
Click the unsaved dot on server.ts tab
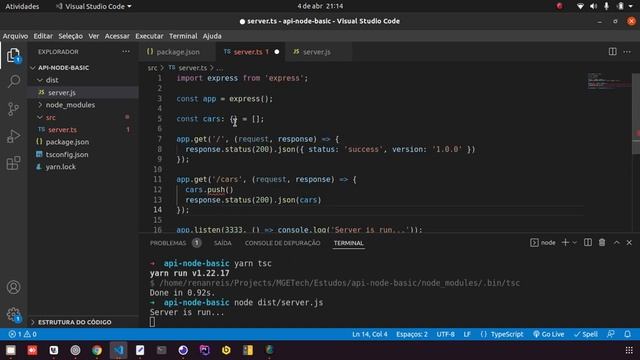click(277, 52)
